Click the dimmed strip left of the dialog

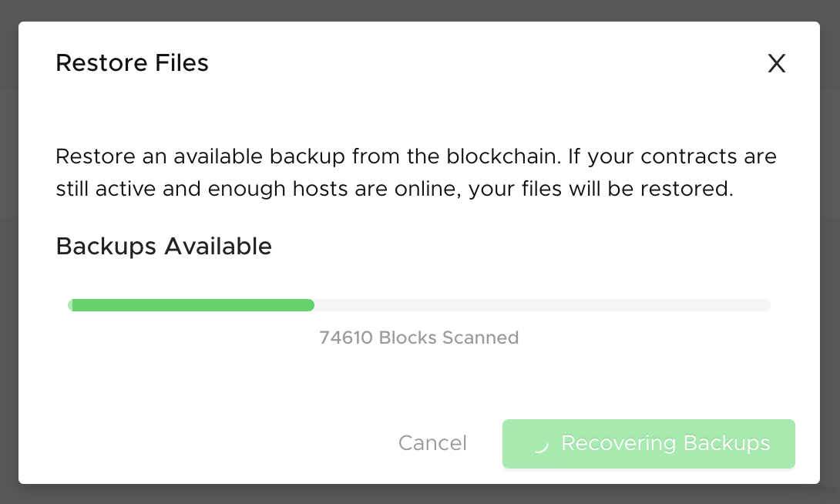[x=9, y=252]
